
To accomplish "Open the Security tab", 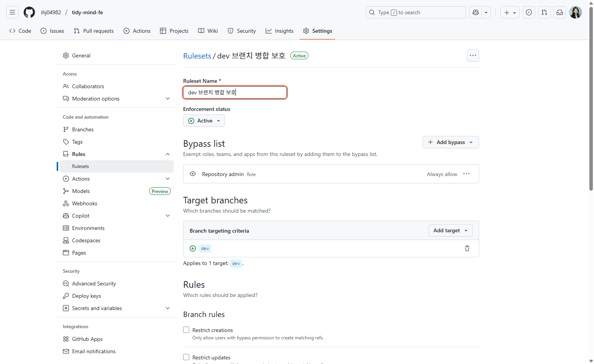I will tap(242, 31).
